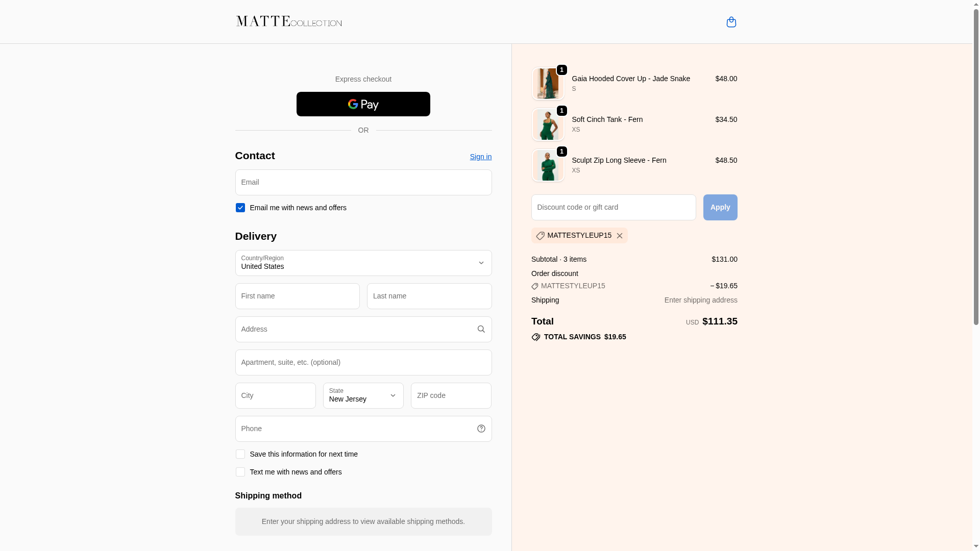Click the phone field help icon
The height and width of the screenshot is (551, 980).
point(481,429)
